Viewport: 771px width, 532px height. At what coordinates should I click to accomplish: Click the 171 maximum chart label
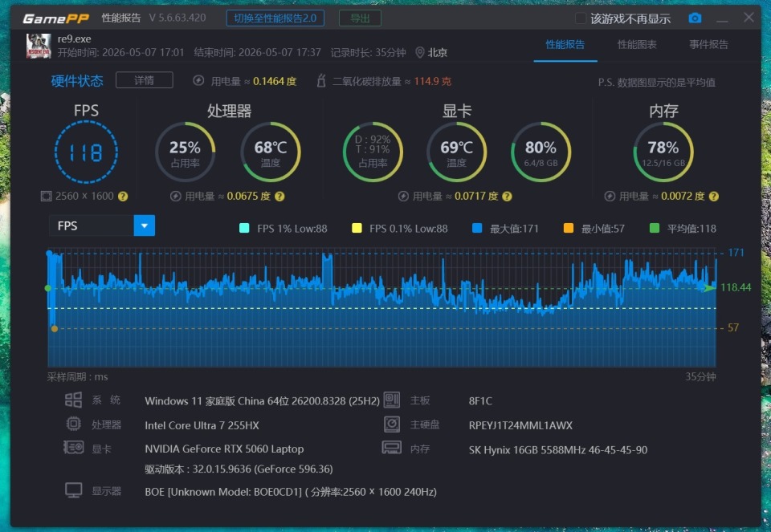(x=736, y=253)
